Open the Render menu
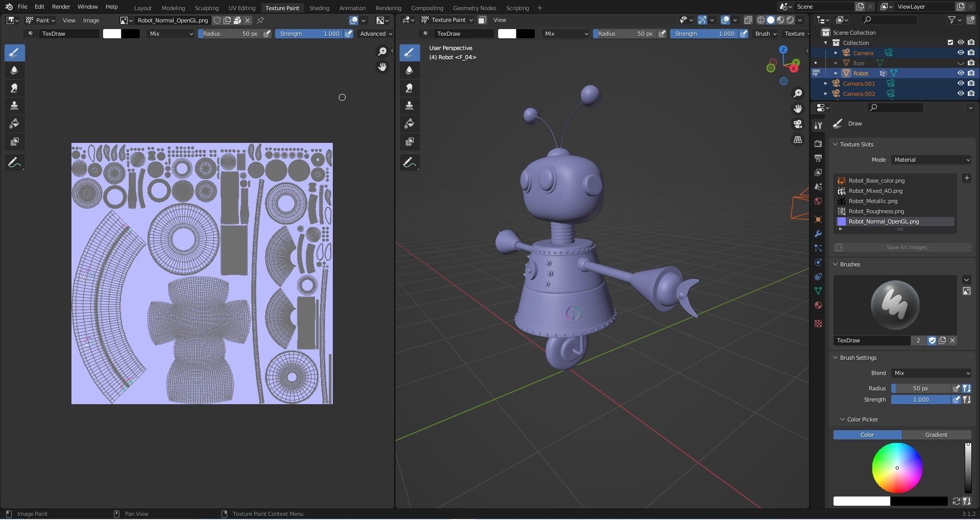The height and width of the screenshot is (520, 980). [61, 7]
